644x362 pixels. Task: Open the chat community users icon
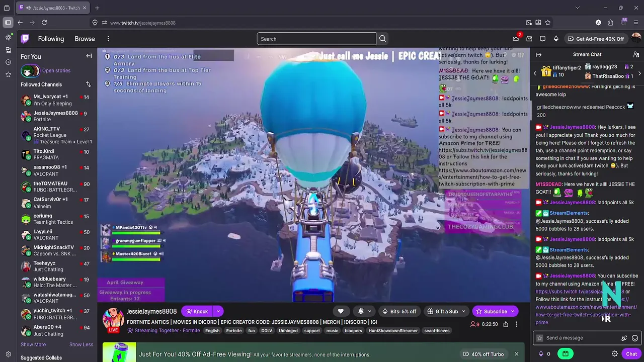tap(636, 54)
